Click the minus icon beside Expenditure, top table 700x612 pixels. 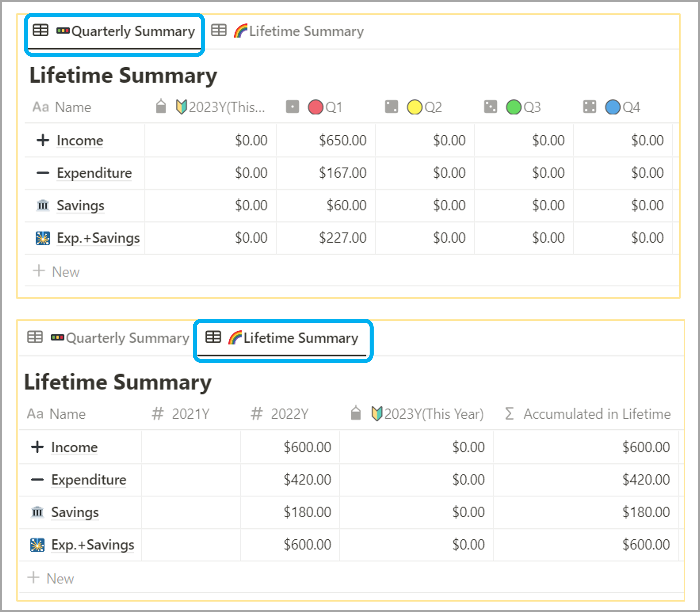(x=43, y=173)
